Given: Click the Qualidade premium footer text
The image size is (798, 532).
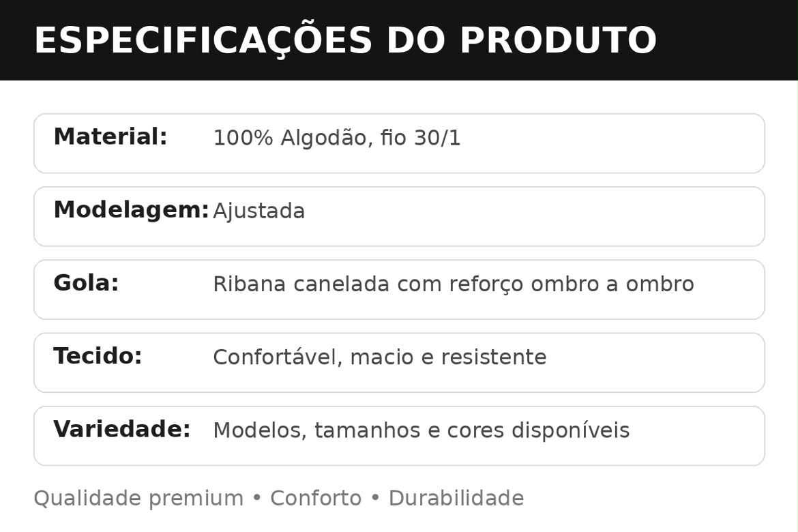Looking at the screenshot, I should 138,499.
